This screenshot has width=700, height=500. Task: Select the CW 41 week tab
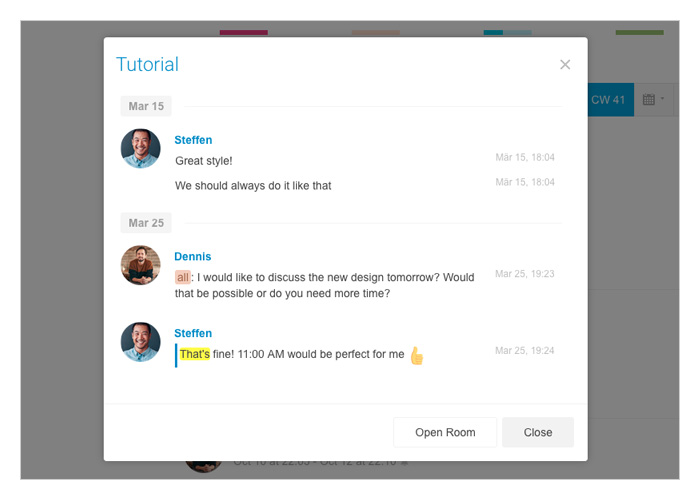pos(610,100)
